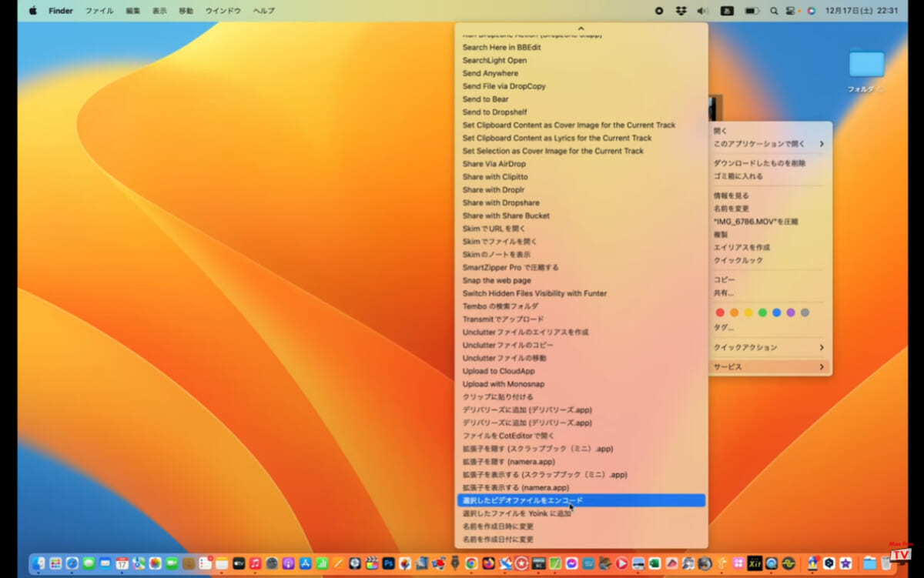This screenshot has width=924, height=578.
Task: Open the Photos app in Dock
Action: tap(156, 563)
